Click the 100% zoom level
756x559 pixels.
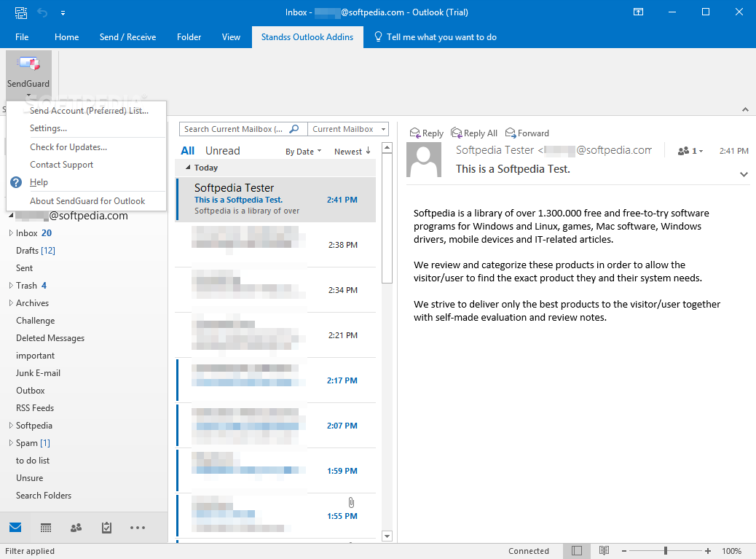click(x=731, y=551)
